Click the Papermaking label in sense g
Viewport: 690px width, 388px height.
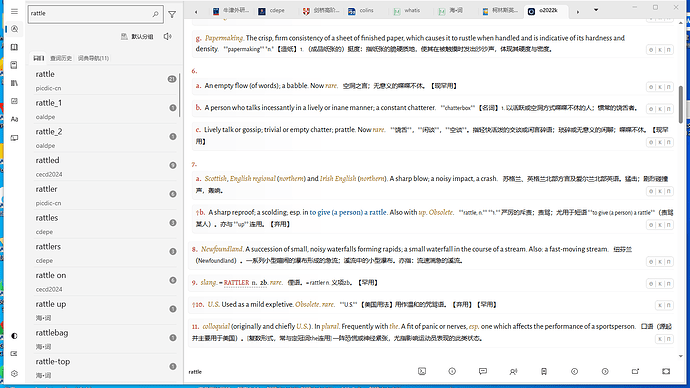point(224,38)
